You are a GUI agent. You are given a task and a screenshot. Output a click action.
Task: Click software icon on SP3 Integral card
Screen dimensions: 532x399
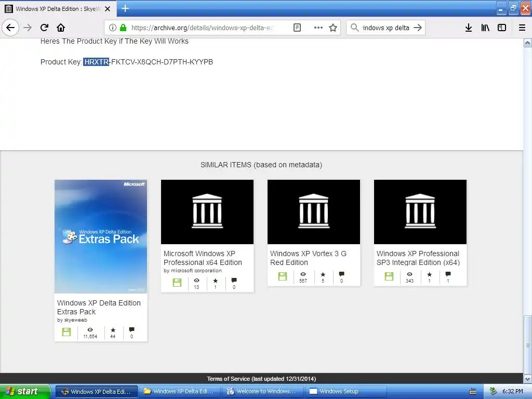point(389,276)
